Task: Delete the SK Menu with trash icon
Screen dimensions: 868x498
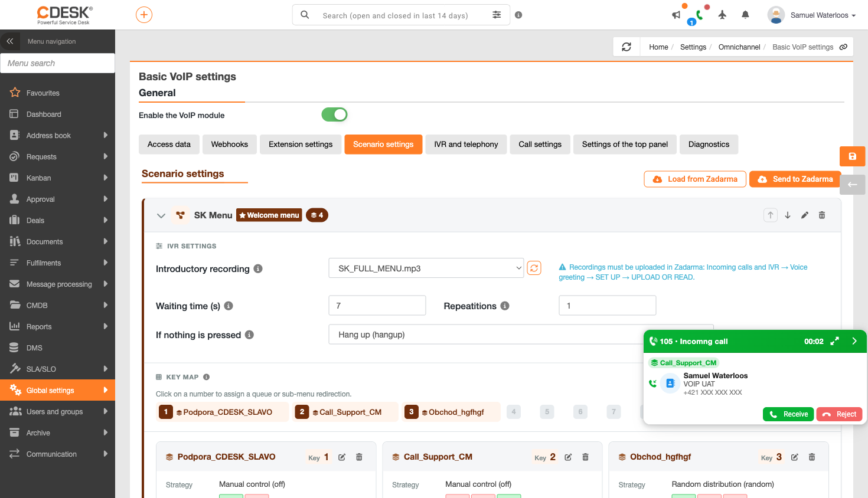Action: point(822,215)
